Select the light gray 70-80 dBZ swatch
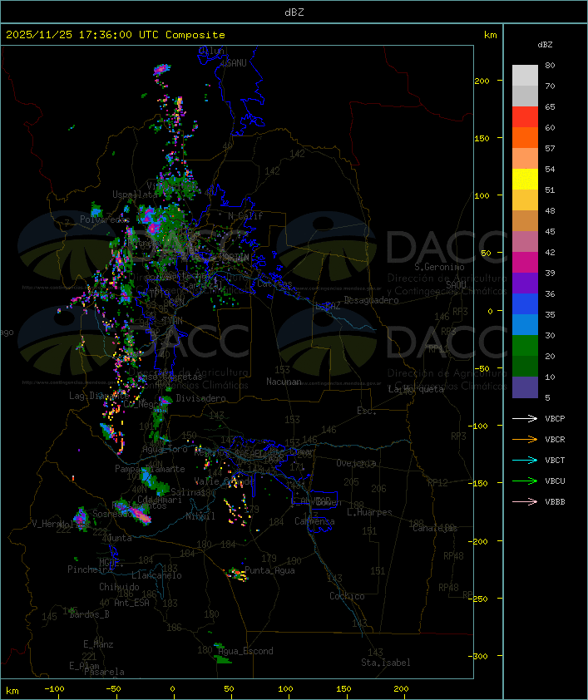The image size is (588, 700). point(525,75)
